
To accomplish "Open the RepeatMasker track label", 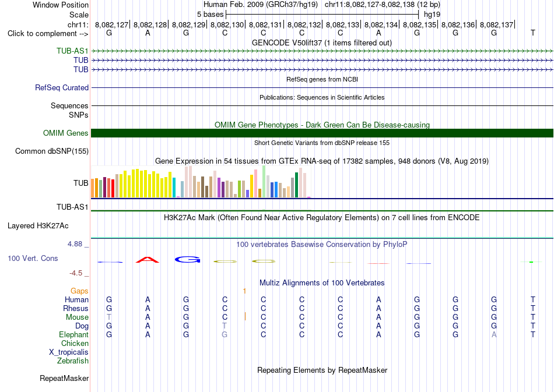I will [x=64, y=378].
